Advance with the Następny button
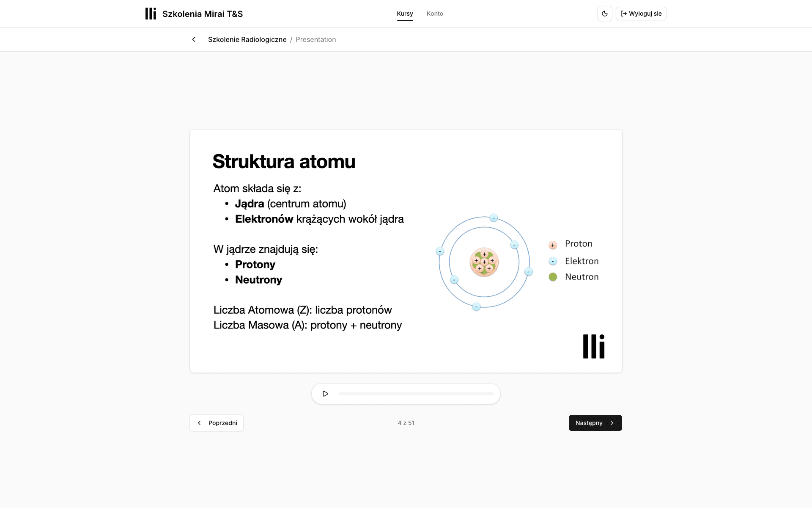 [595, 423]
